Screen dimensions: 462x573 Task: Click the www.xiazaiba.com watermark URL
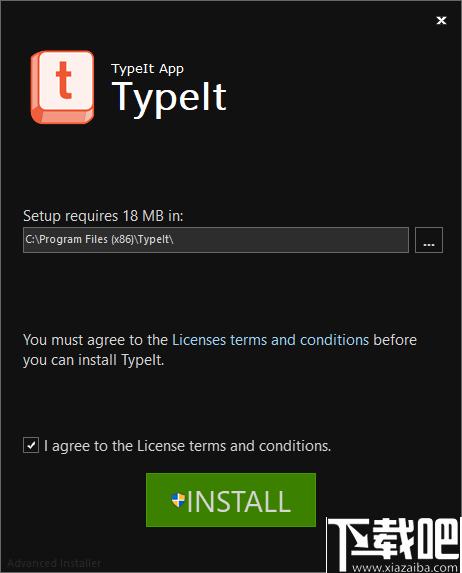(x=405, y=568)
